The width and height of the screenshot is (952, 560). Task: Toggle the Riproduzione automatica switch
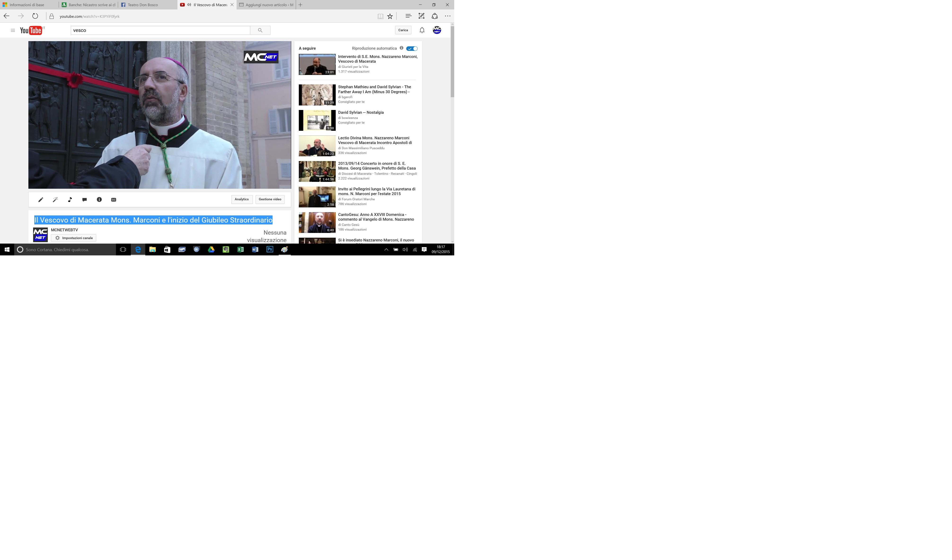(412, 48)
